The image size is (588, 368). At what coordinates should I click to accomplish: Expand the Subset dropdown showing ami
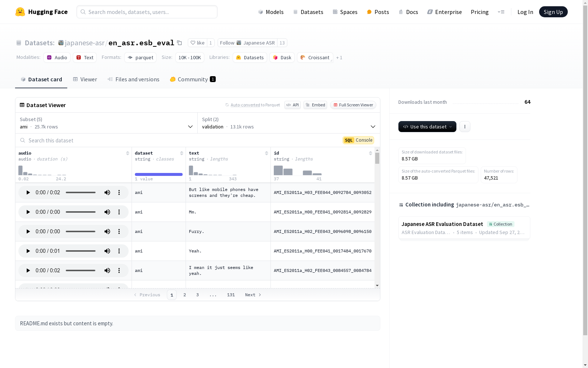pos(107,123)
